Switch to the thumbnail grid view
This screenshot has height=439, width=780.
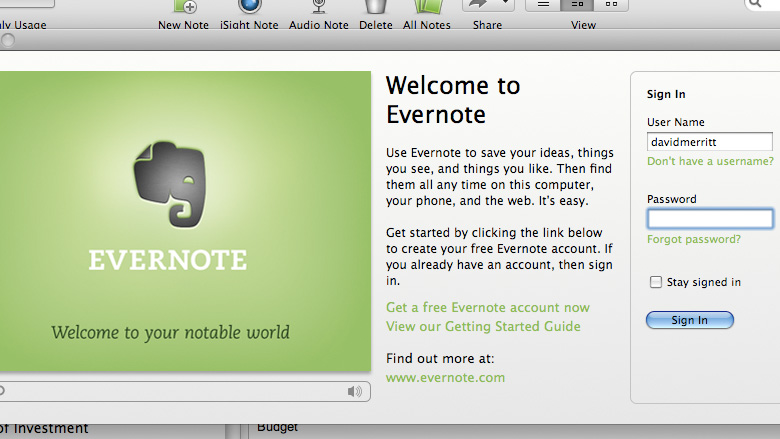coord(611,5)
